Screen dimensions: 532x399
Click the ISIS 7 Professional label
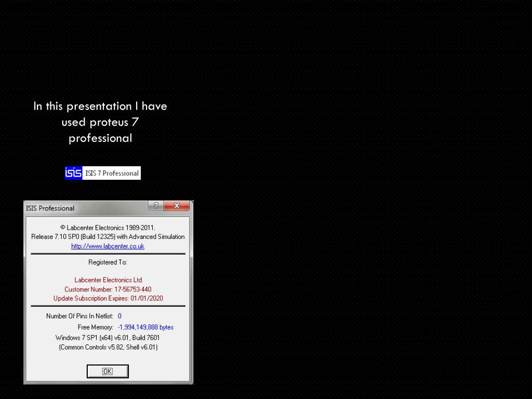(112, 173)
